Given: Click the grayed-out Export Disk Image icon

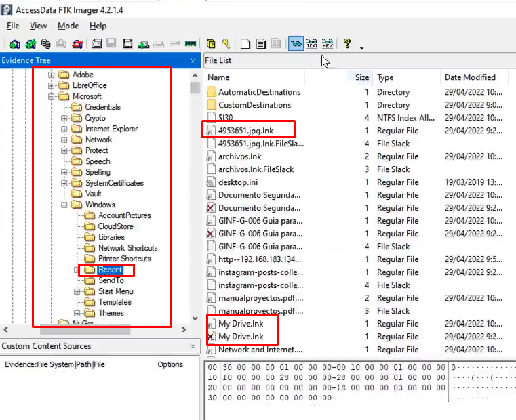Looking at the screenshot, I should pyautogui.click(x=112, y=44).
